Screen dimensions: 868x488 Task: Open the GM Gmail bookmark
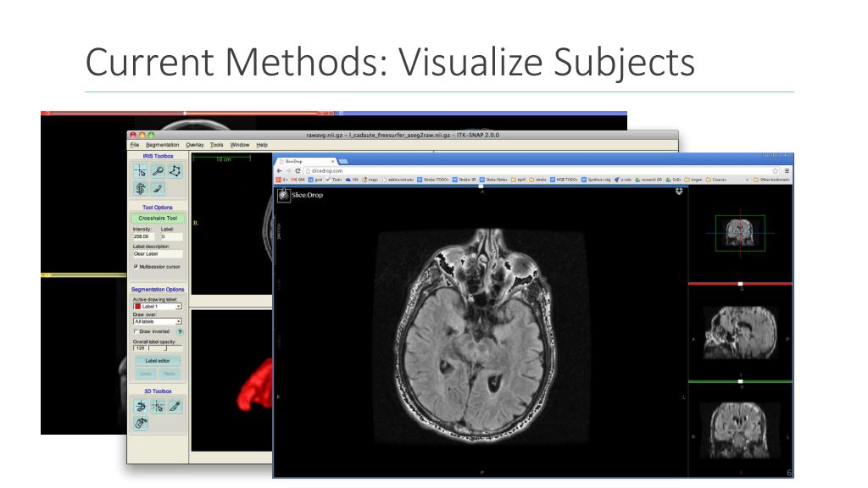pyautogui.click(x=298, y=180)
